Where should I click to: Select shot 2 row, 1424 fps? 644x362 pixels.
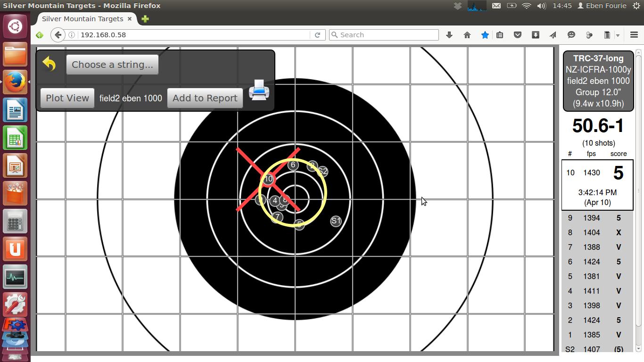pyautogui.click(x=597, y=320)
